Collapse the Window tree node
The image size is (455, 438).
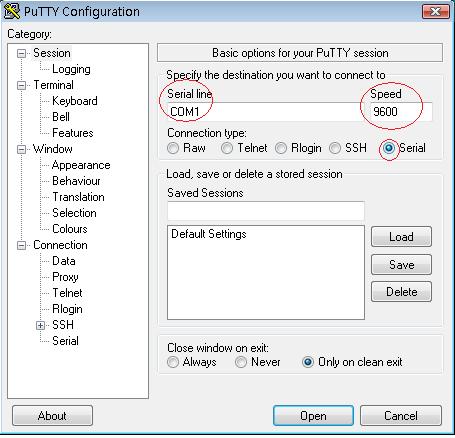(x=21, y=149)
